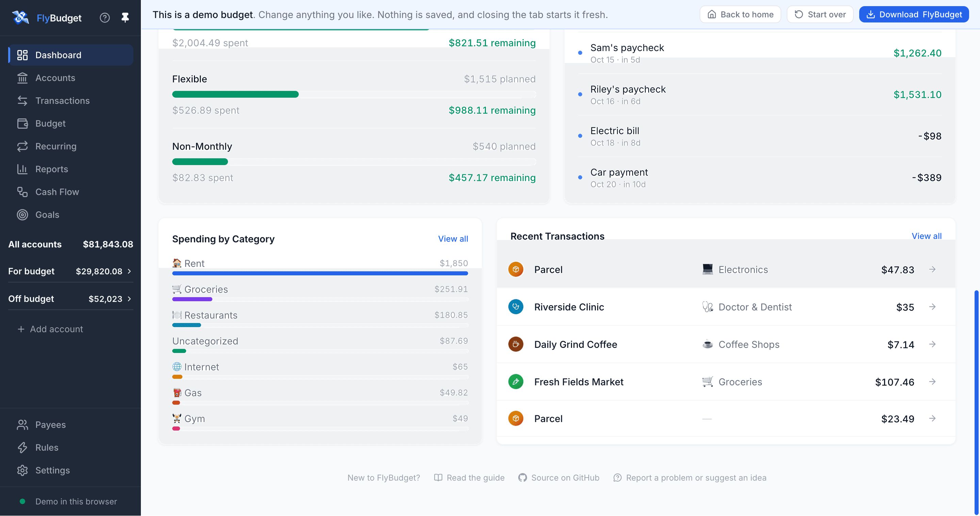Click the FlyBudget logo icon
The image size is (980, 516).
click(x=20, y=17)
